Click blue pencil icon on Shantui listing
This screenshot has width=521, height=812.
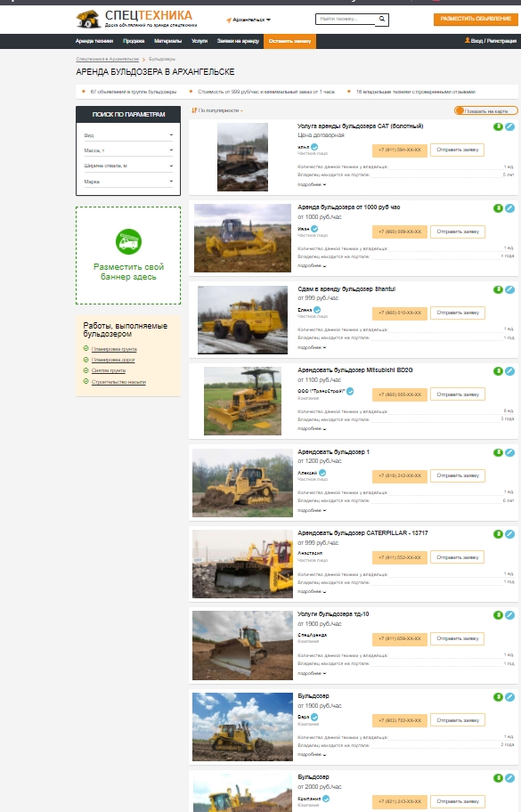509,289
